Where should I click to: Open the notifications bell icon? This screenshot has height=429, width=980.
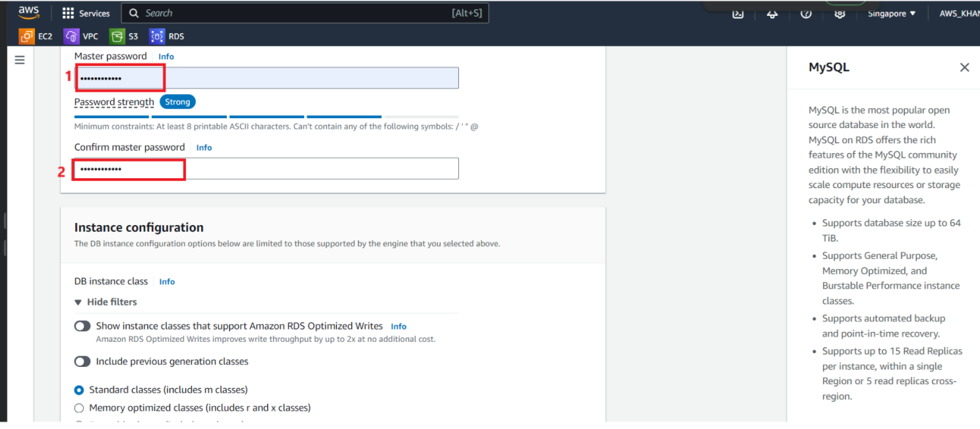pos(772,14)
